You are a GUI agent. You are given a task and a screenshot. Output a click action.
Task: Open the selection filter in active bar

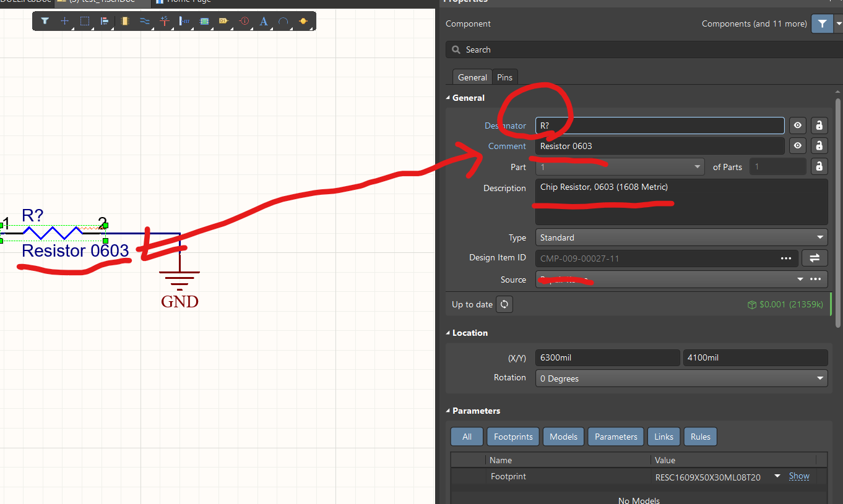click(x=45, y=21)
